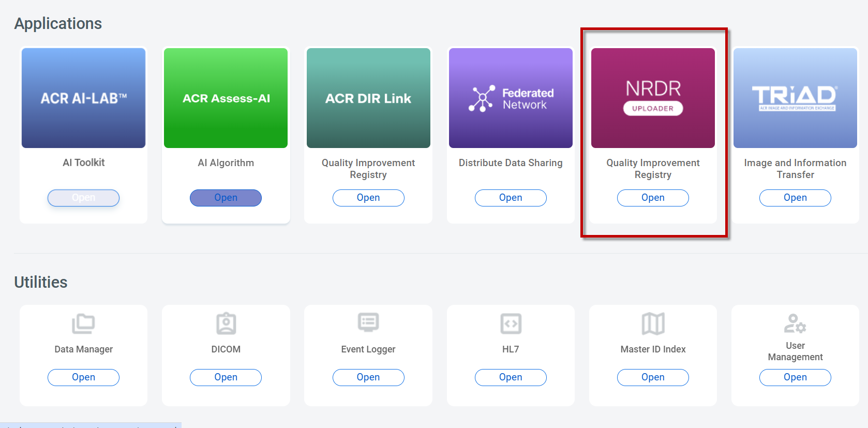The width and height of the screenshot is (868, 428).
Task: Open ACR DIR Link Quality Improvement Registry
Action: [x=368, y=198]
